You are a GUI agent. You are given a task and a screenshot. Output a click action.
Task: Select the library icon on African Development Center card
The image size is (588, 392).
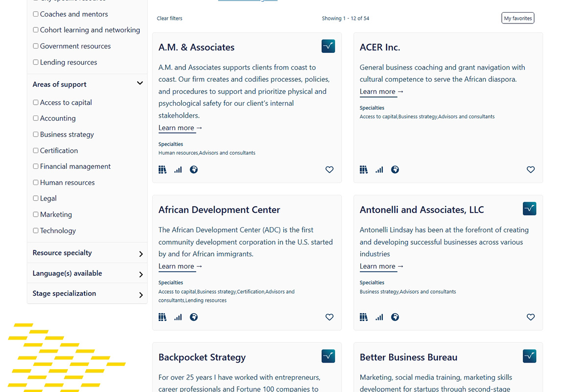click(x=162, y=317)
